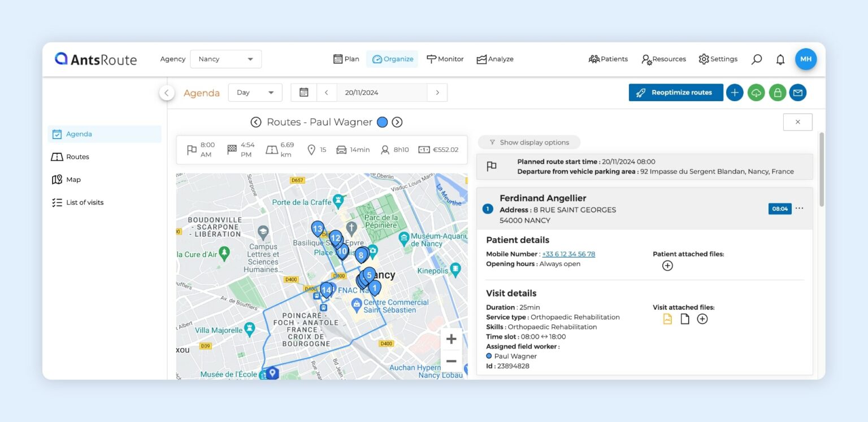
Task: Switch to the Monitor view
Action: click(x=445, y=59)
